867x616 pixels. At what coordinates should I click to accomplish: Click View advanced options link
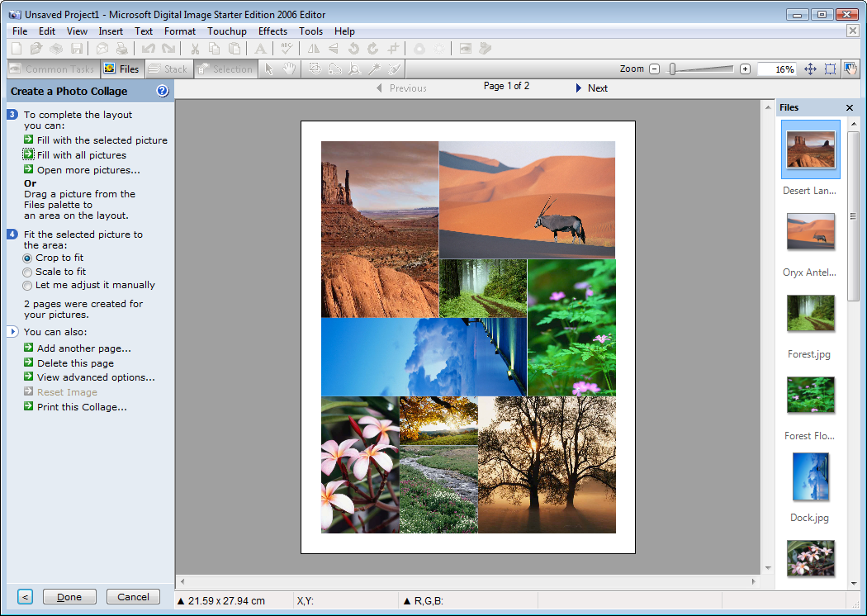point(96,377)
